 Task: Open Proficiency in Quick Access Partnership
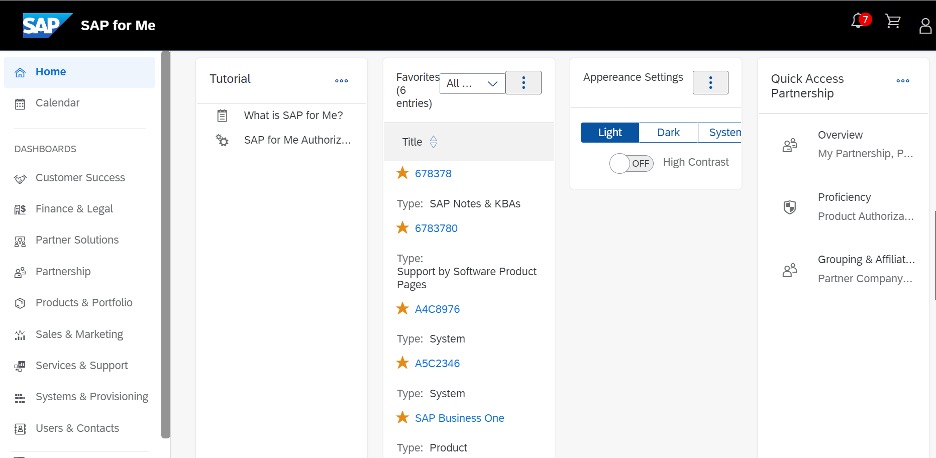[x=844, y=198]
